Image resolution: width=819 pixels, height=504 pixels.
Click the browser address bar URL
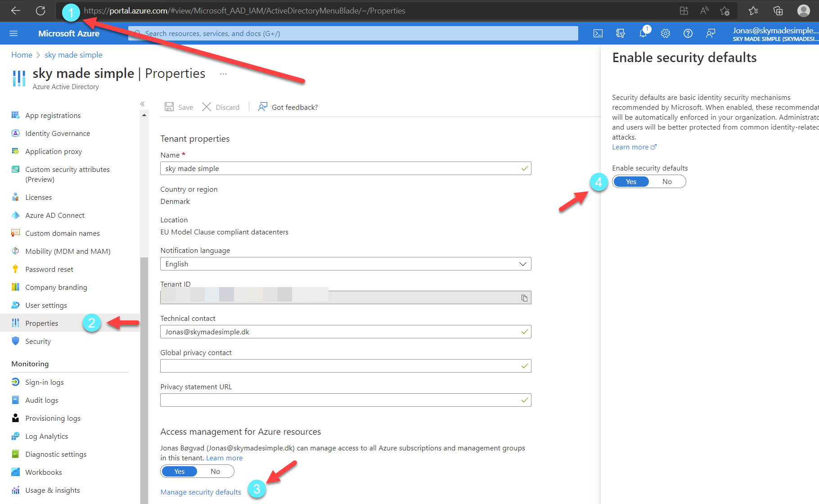click(x=244, y=11)
